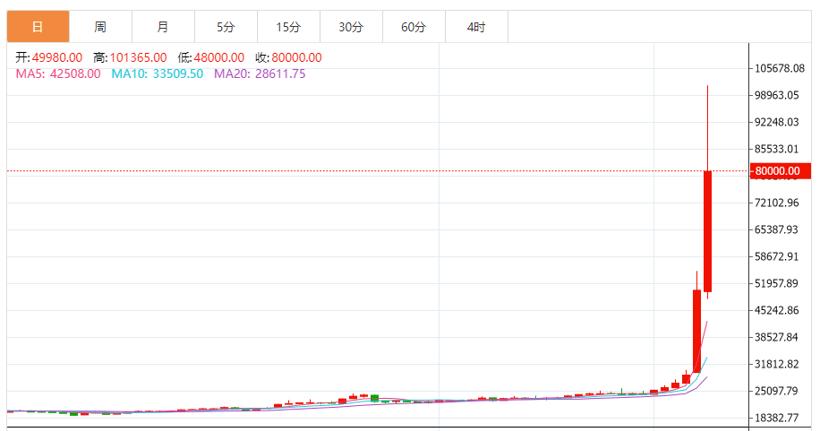The width and height of the screenshot is (820, 431).
Task: Click the 18382.77 price axis label
Action: [x=780, y=418]
